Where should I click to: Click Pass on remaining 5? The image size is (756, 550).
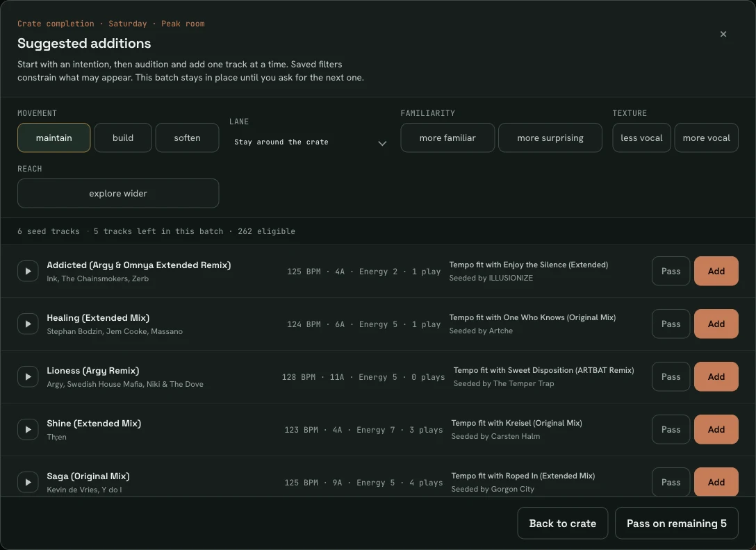677,524
